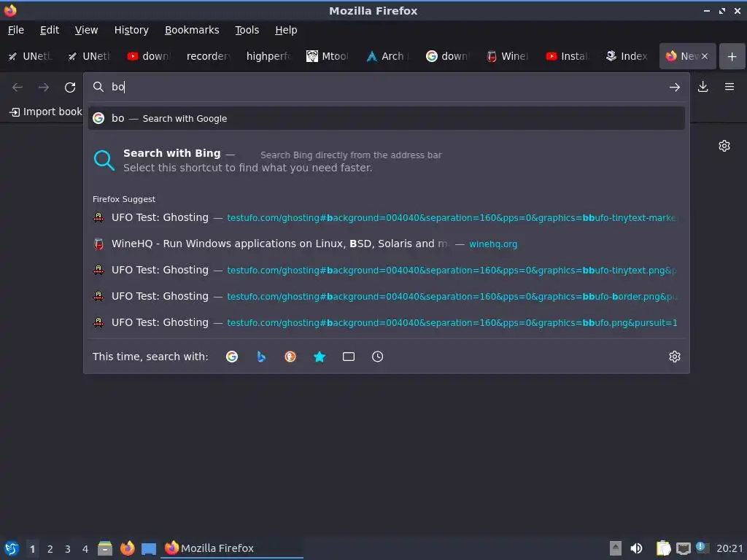This screenshot has height=560, width=747.
Task: Search this time with DuckDuckGo icon
Action: [290, 357]
